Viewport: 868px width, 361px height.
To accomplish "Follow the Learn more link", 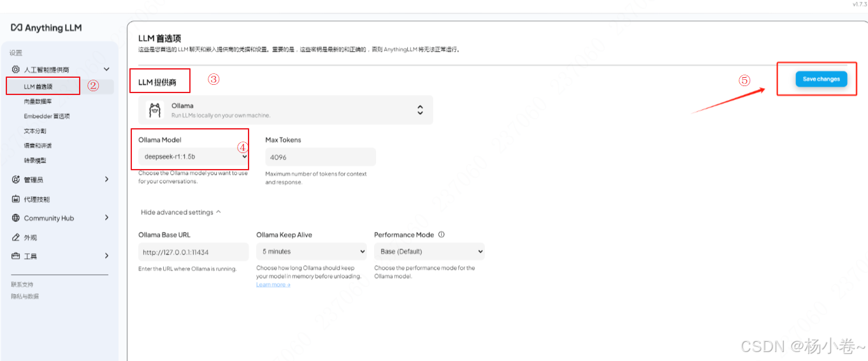I will point(273,284).
